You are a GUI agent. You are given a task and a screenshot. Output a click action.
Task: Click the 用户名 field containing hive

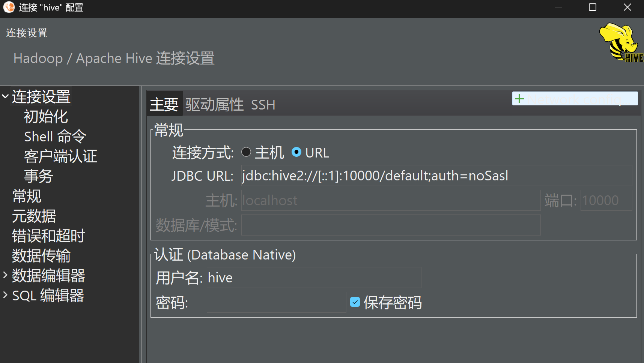click(314, 277)
